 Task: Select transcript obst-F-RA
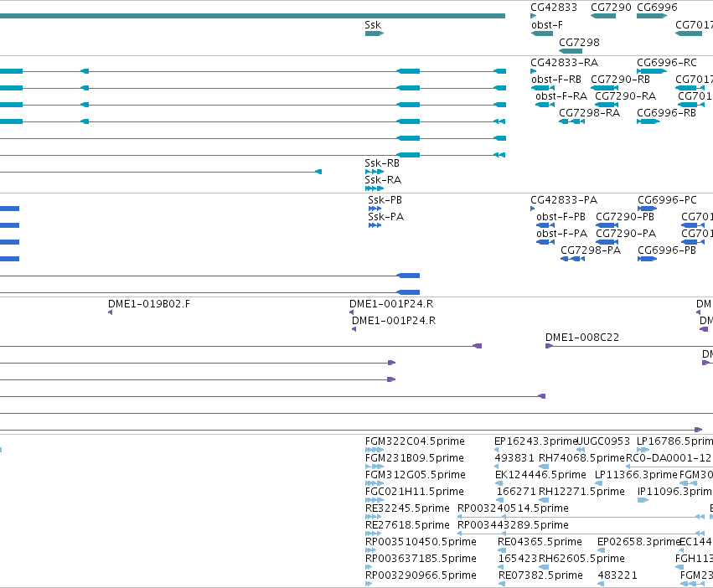click(x=561, y=96)
